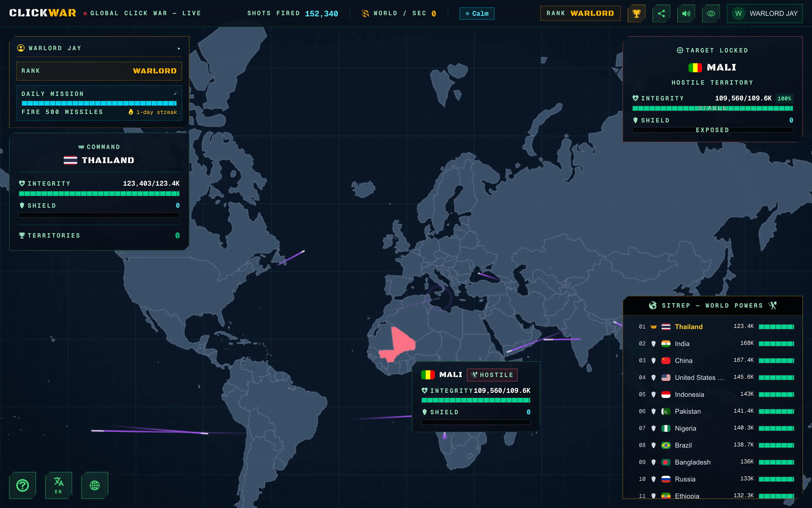Click the Fire 500 Missiles mission text
The image size is (812, 508).
(x=62, y=112)
